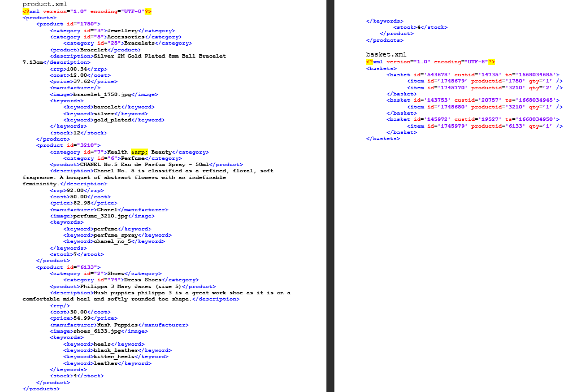The image size is (577, 392).
Task: Click the keyword barcelet line
Action: click(109, 107)
